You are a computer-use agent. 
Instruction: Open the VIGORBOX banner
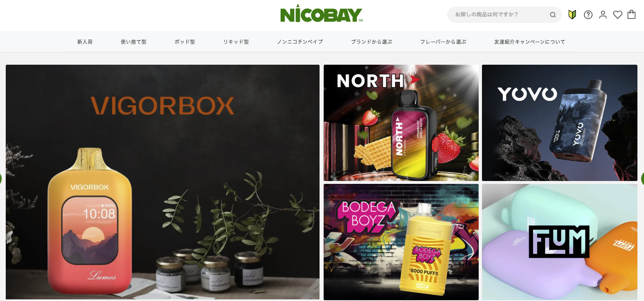[162, 182]
